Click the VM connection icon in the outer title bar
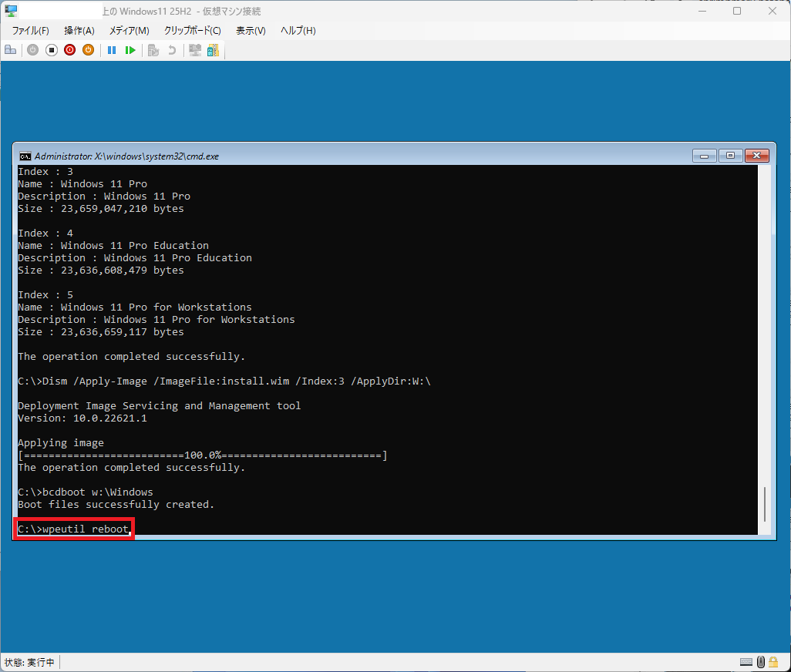This screenshot has width=791, height=672. pyautogui.click(x=11, y=11)
